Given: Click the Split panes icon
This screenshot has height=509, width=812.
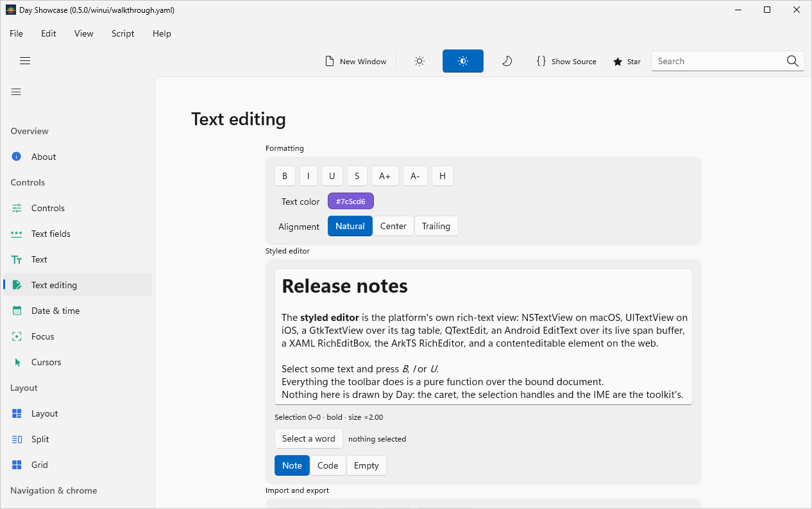Looking at the screenshot, I should coord(17,439).
